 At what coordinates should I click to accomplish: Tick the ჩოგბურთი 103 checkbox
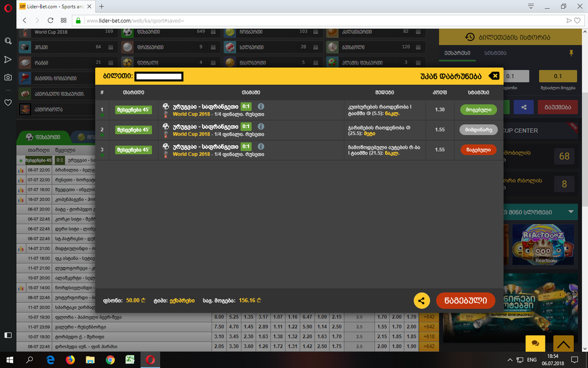(x=316, y=32)
